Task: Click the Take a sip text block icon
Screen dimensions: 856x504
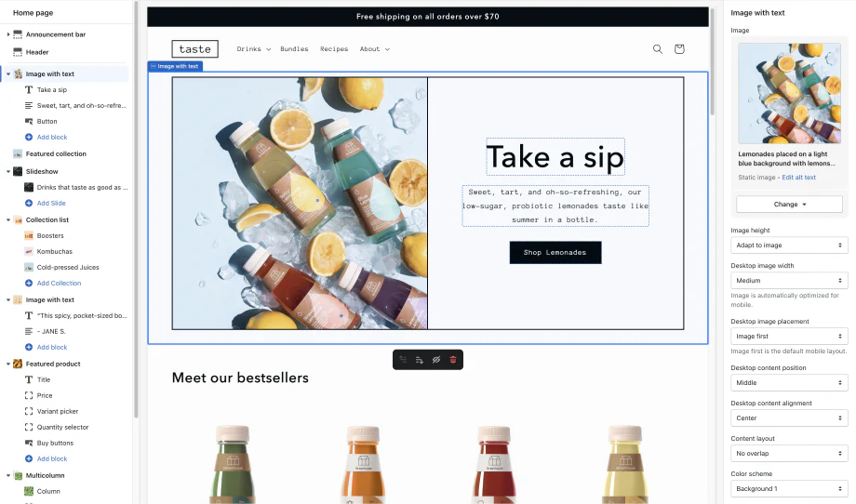Action: coord(29,89)
